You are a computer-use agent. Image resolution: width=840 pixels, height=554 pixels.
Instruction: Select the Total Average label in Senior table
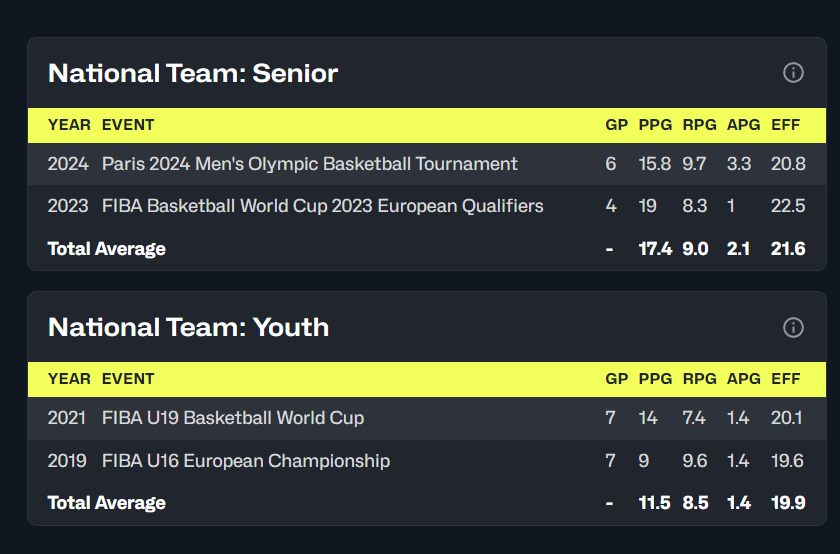tap(107, 249)
